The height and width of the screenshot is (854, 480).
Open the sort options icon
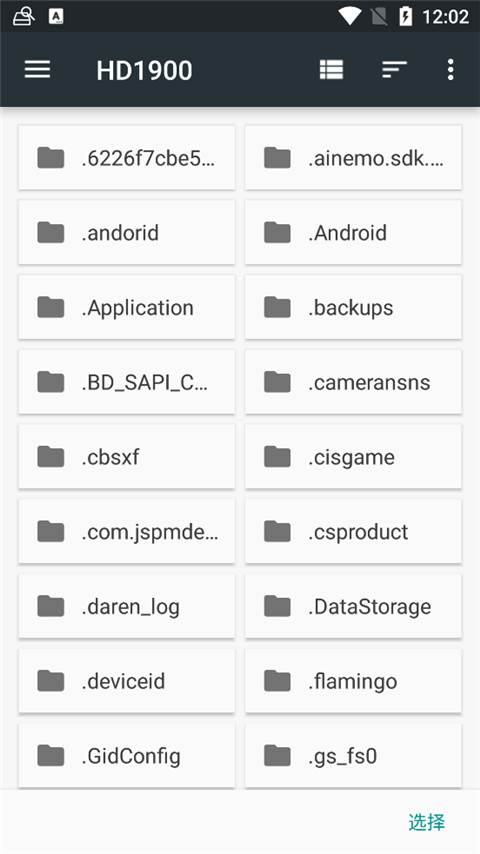(x=394, y=70)
